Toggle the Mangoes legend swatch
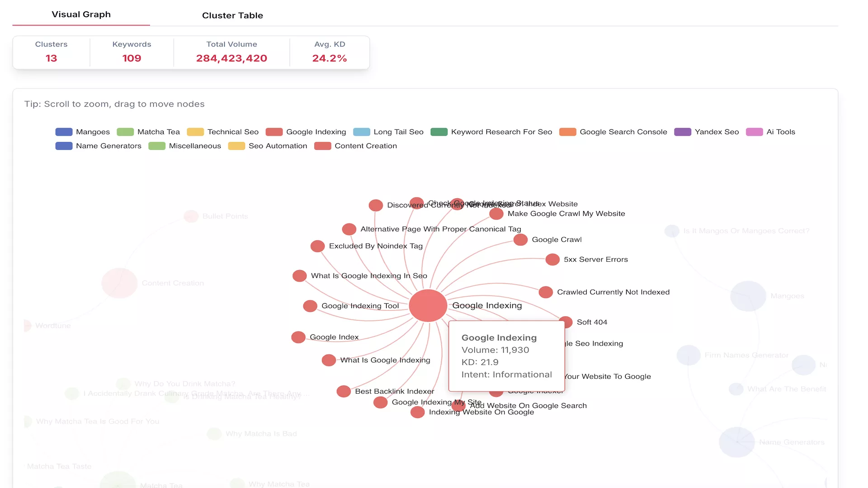The image size is (868, 488). tap(64, 132)
